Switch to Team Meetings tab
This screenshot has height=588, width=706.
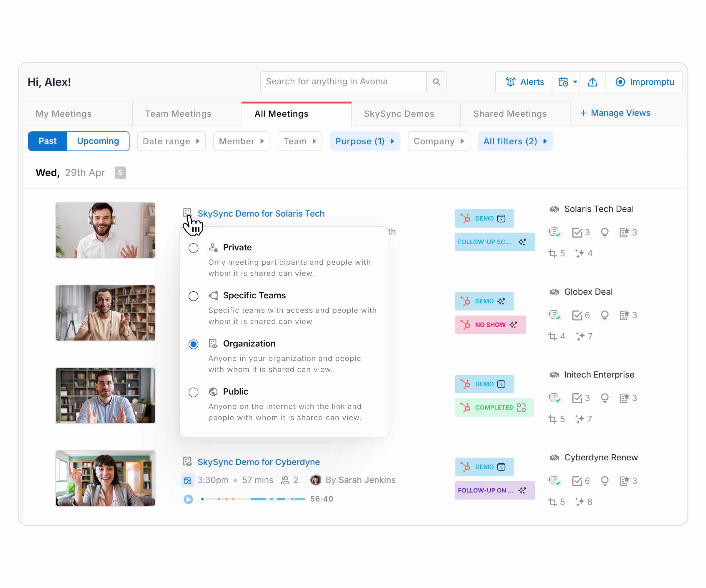pos(187,114)
